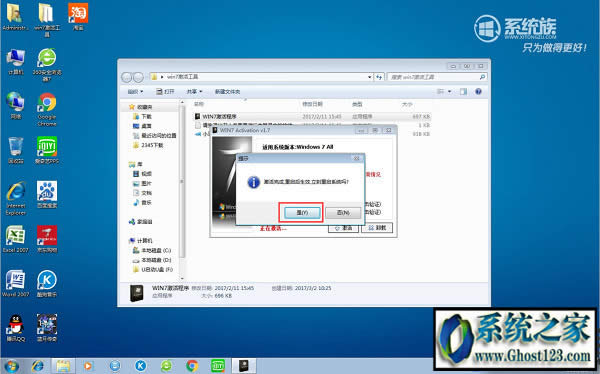Click 打开 in the Explorer toolbar
The width and height of the screenshot is (600, 374).
click(x=165, y=91)
